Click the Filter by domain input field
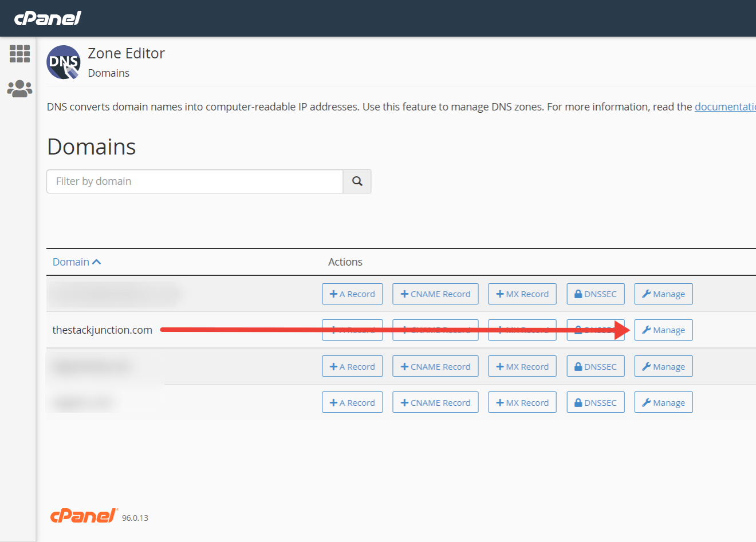 pos(195,181)
